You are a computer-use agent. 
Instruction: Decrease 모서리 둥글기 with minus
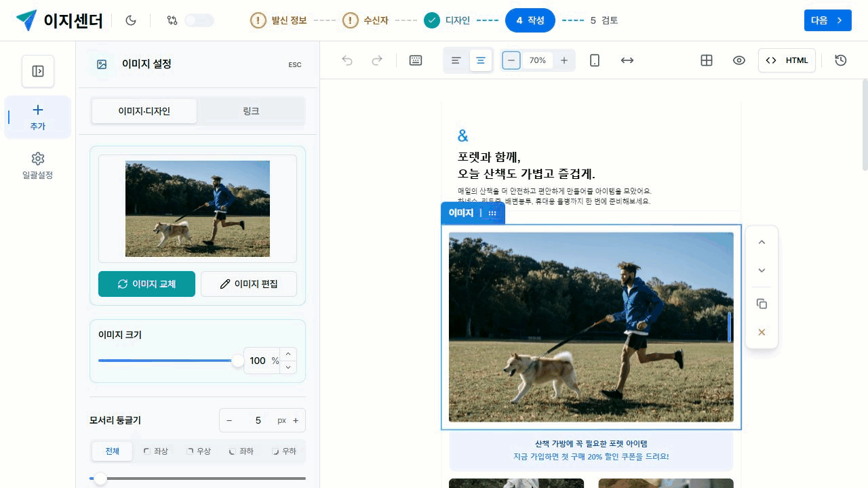(229, 420)
